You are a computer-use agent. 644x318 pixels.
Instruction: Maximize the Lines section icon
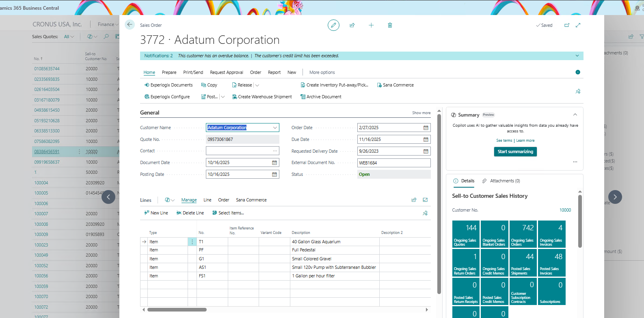(x=425, y=200)
